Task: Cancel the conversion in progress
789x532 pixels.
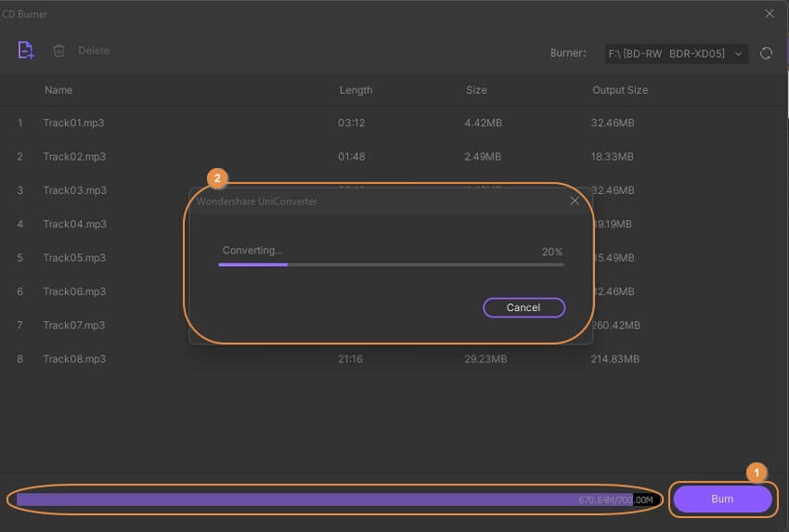Action: point(524,307)
